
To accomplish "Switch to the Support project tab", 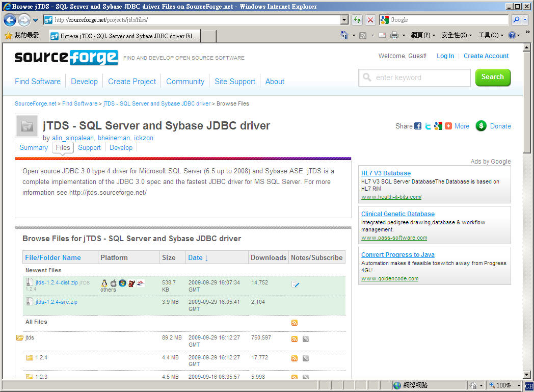I will [89, 147].
